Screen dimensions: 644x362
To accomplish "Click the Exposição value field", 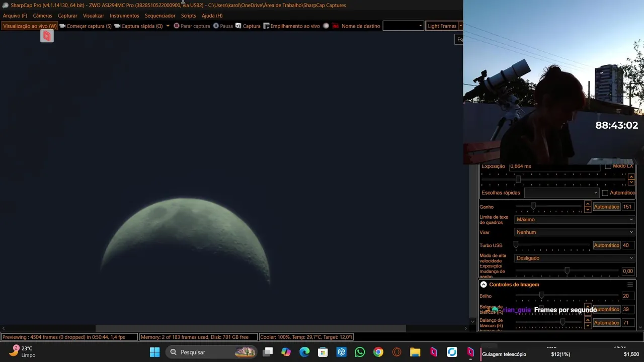I will coord(553,166).
